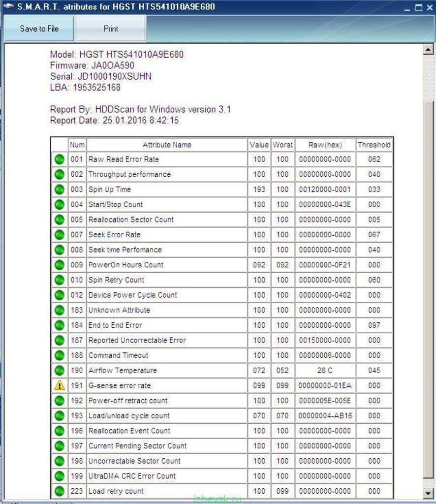The image size is (436, 504).
Task: Click value 193 in Spin Up Time row
Action: (259, 189)
